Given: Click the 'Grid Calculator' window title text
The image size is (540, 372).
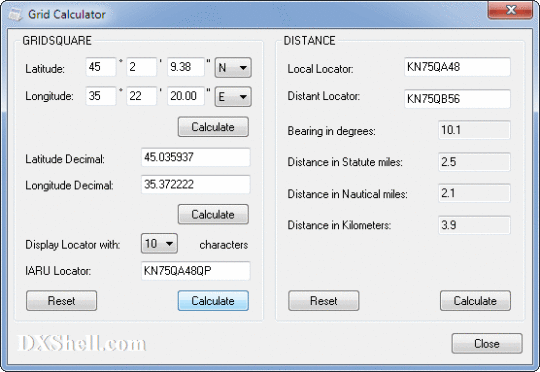Looking at the screenshot, I should click(67, 14).
